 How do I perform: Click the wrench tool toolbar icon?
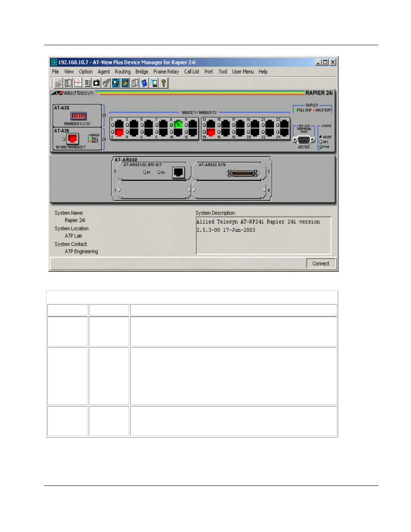(x=106, y=83)
